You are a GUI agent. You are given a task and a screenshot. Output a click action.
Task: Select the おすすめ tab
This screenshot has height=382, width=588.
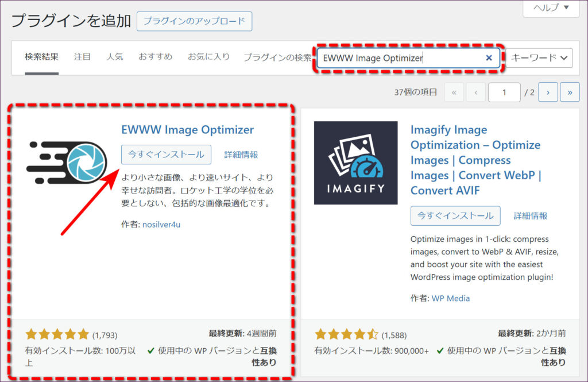[155, 57]
